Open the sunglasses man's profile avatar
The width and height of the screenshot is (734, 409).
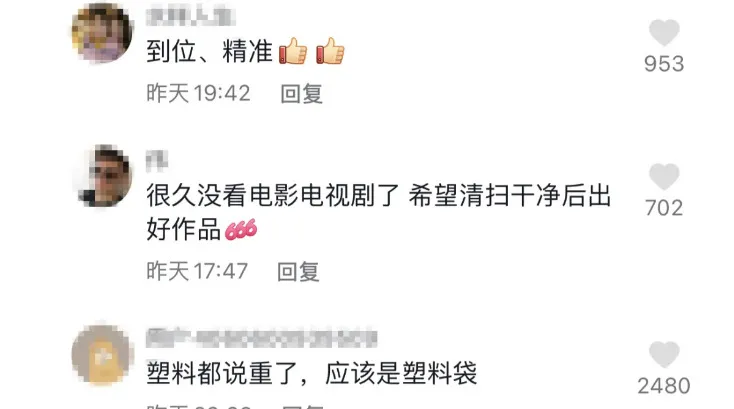tap(104, 176)
